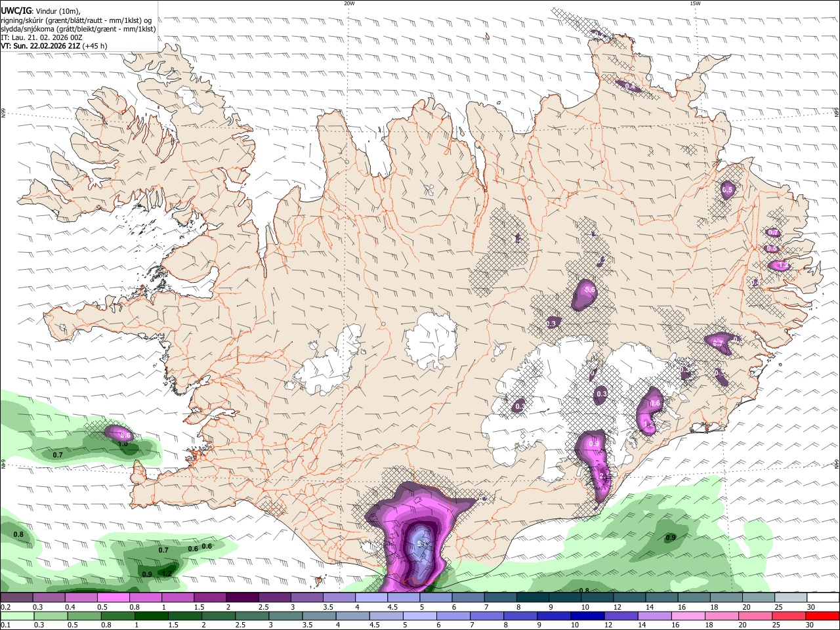Image resolution: width=840 pixels, height=630 pixels.
Task: Select the white upper legend swatch at 30
Action: pos(823,598)
